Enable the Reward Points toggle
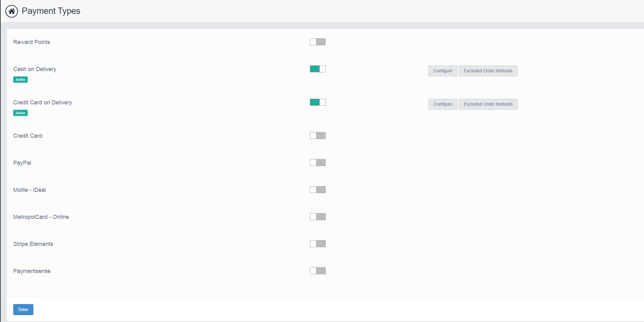The image size is (644, 322). (x=317, y=42)
